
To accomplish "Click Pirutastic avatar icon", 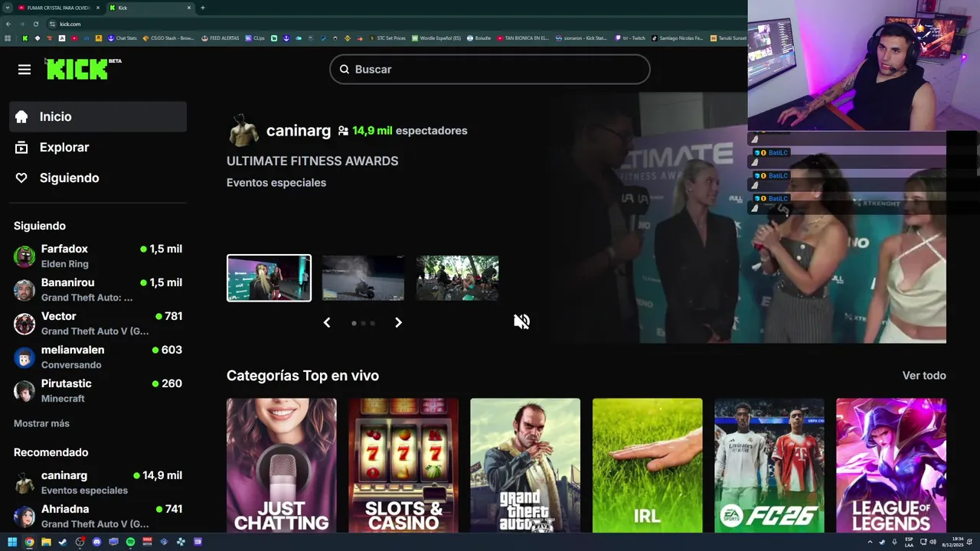I will click(24, 391).
